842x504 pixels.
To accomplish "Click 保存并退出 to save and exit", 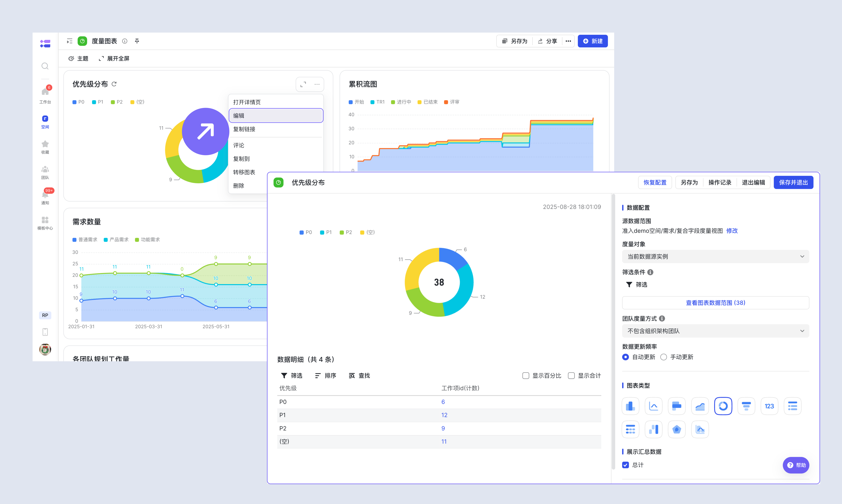I will point(793,182).
